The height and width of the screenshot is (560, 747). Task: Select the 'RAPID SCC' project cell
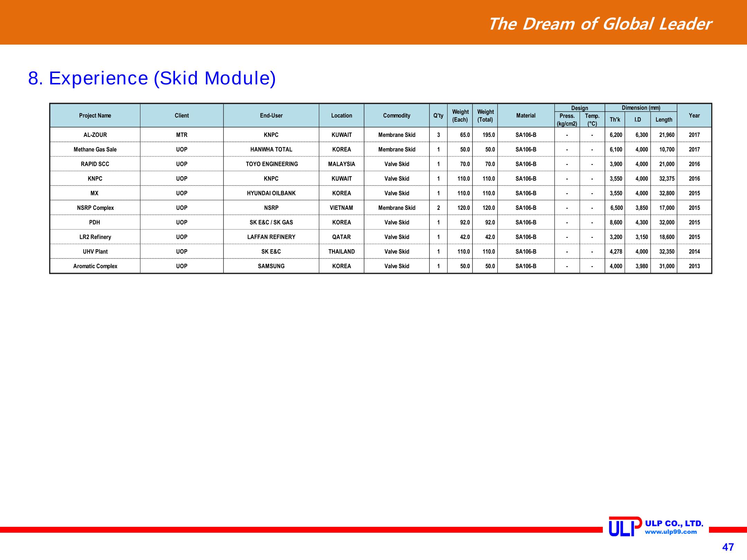(95, 164)
